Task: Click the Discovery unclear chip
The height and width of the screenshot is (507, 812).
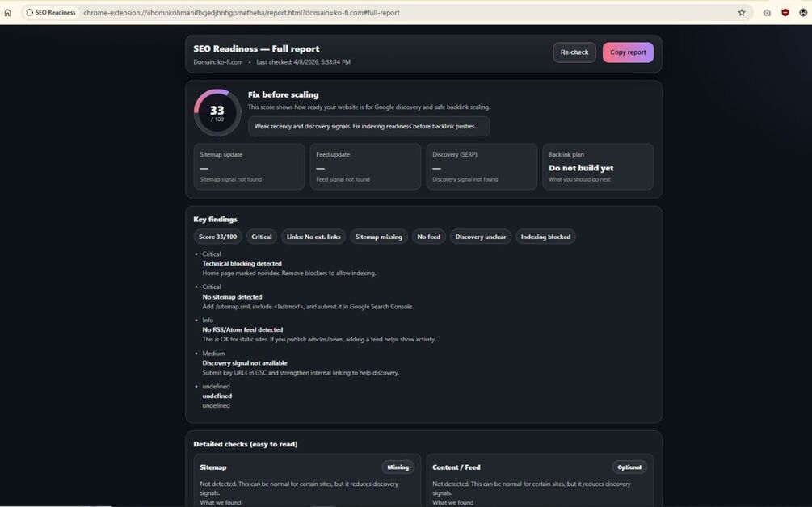Action: [481, 237]
